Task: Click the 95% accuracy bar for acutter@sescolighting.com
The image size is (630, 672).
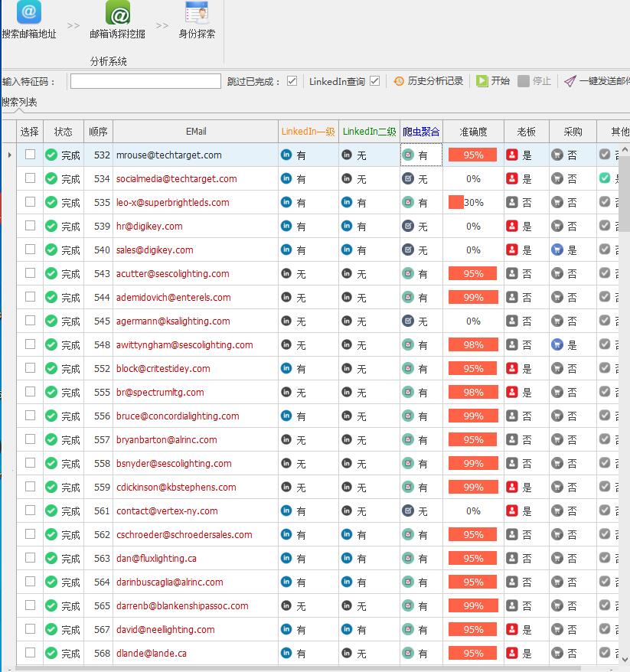Action: (x=472, y=273)
